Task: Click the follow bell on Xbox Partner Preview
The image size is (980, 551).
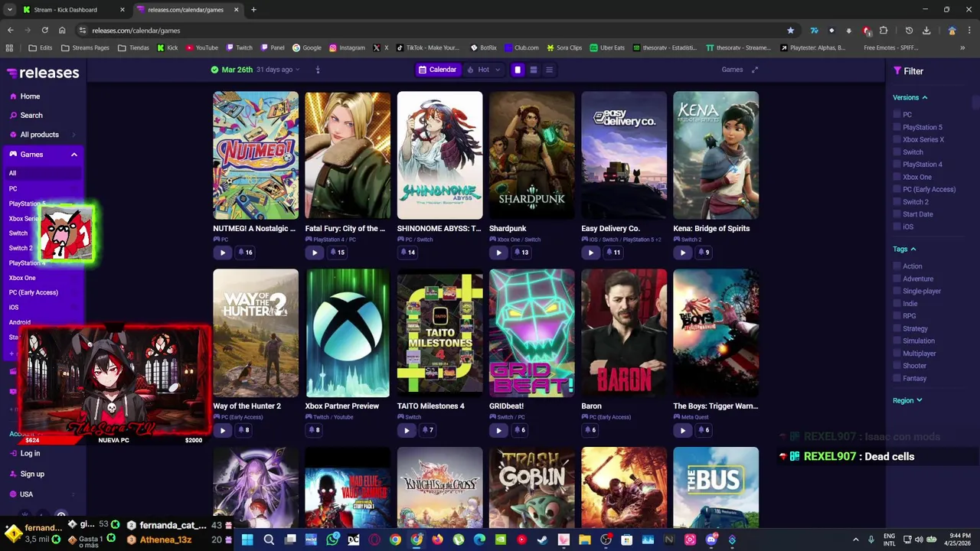Action: (313, 430)
